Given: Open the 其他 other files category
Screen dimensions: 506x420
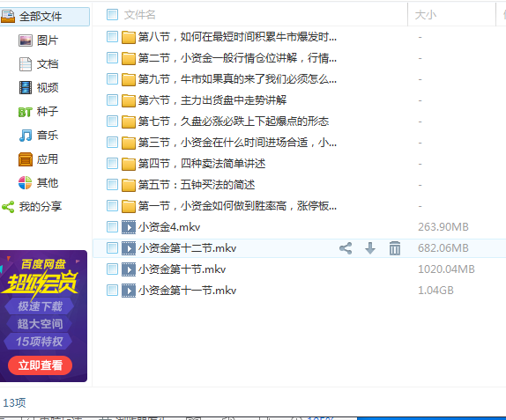Looking at the screenshot, I should [x=39, y=183].
